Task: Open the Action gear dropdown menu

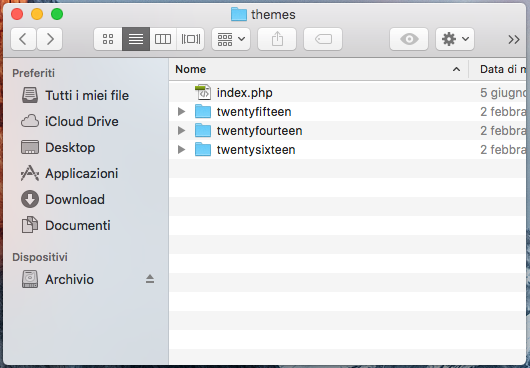Action: (455, 39)
